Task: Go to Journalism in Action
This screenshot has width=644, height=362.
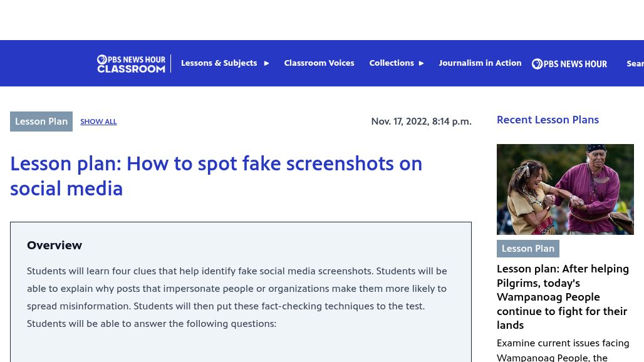Action: (x=480, y=63)
